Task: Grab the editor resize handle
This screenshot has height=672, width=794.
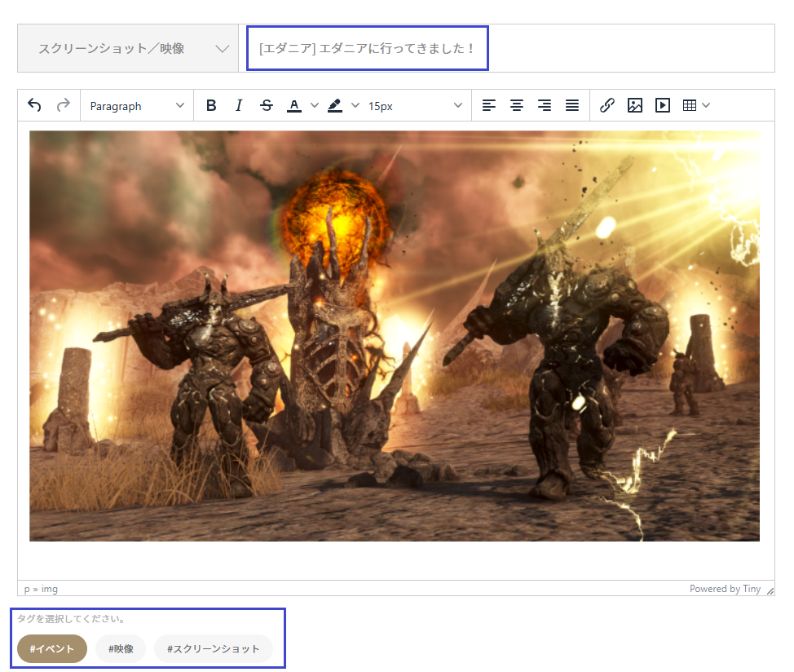Action: click(x=770, y=590)
